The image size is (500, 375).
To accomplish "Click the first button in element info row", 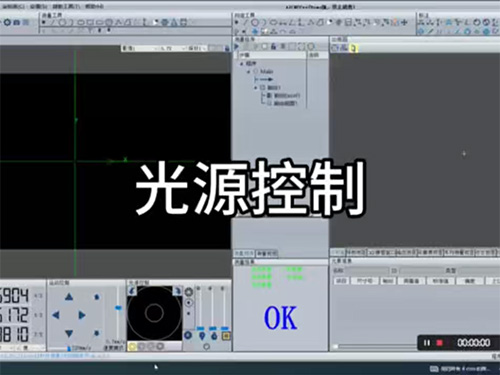I will coord(341,281).
